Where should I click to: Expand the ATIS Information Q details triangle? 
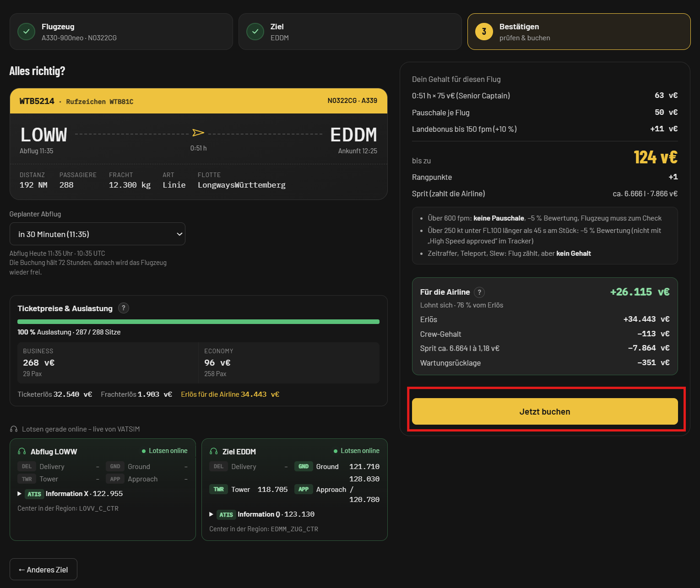(x=211, y=514)
